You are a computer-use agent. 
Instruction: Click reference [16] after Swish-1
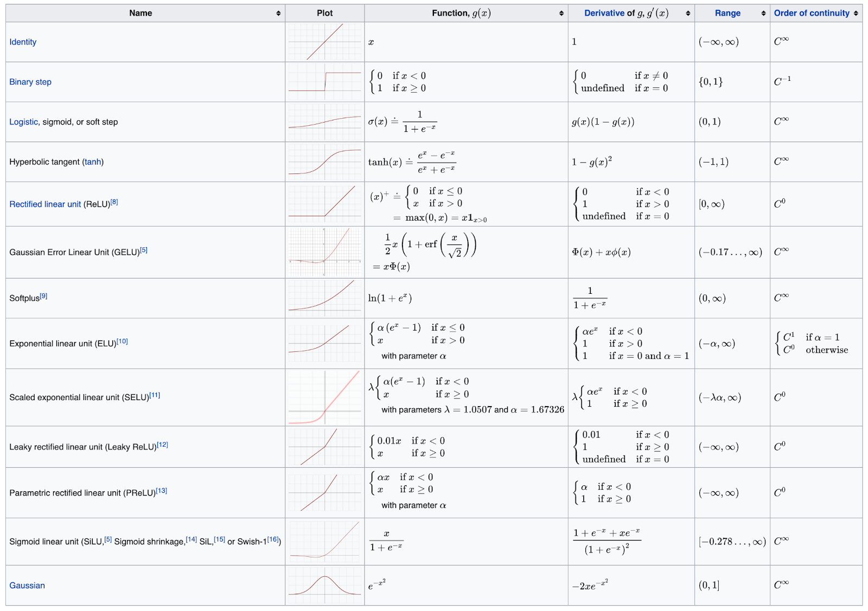pyautogui.click(x=273, y=539)
